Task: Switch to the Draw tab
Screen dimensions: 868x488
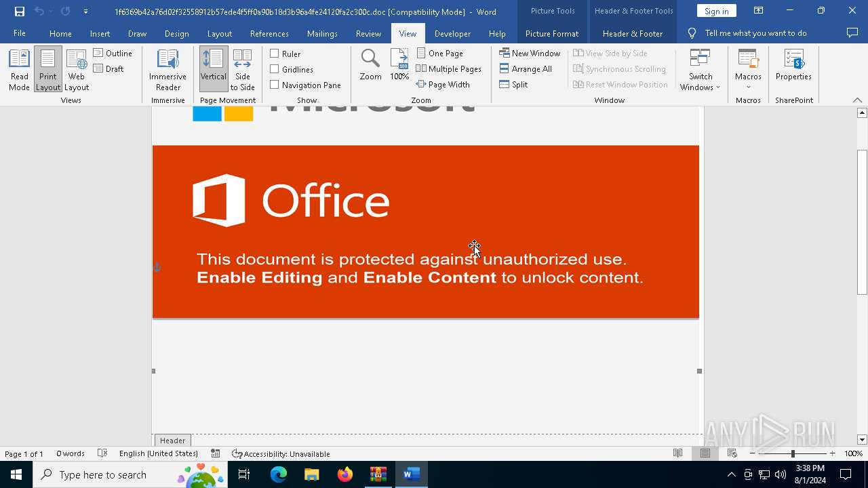Action: (x=137, y=33)
